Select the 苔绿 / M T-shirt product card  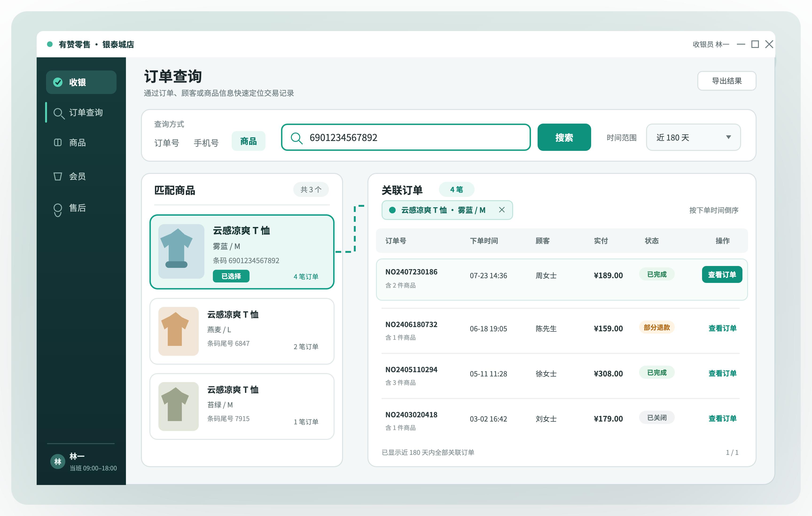pyautogui.click(x=242, y=407)
